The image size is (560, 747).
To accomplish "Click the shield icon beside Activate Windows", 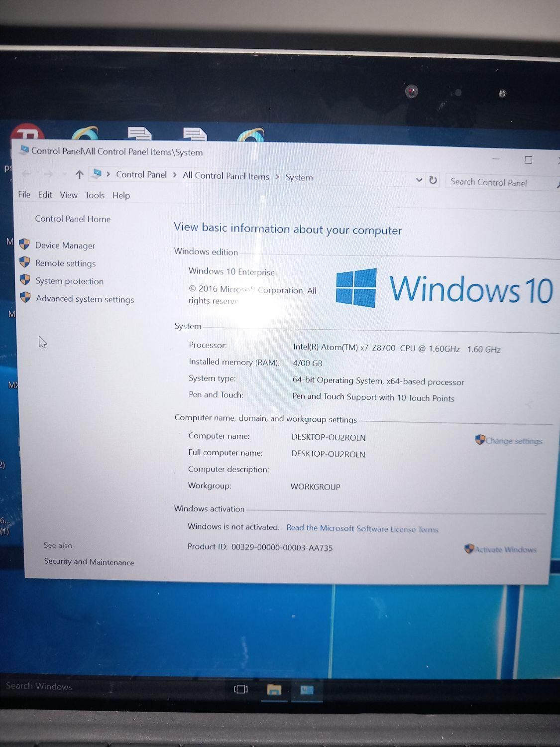I will coord(469,549).
